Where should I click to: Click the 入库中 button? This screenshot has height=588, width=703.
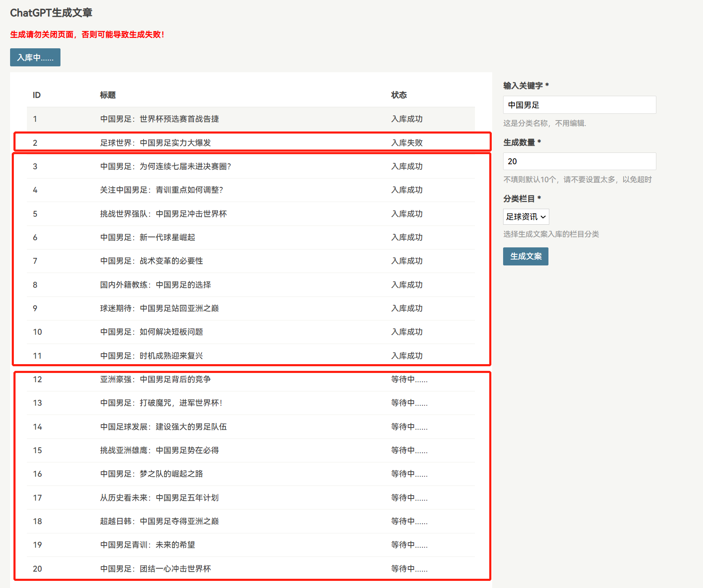point(35,58)
